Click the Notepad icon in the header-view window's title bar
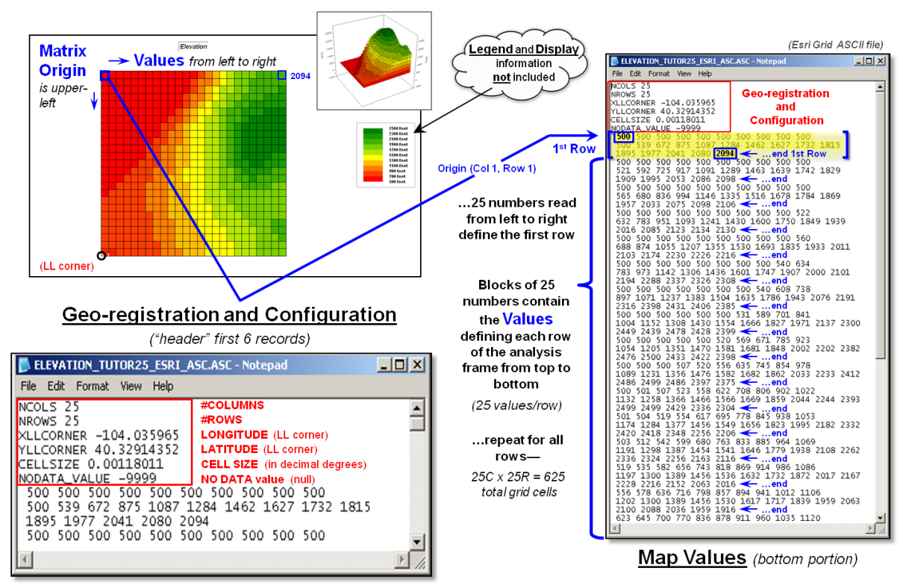This screenshot has width=903, height=588. pos(25,366)
